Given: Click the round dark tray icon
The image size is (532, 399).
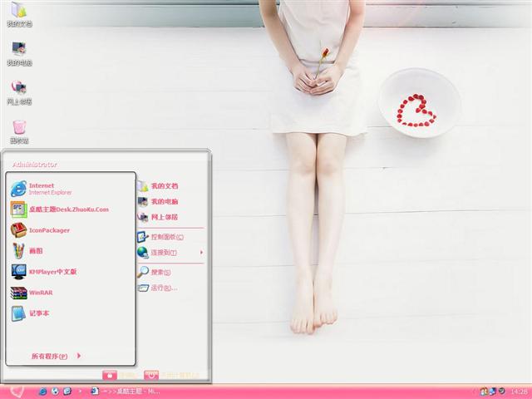Looking at the screenshot, I should [501, 392].
